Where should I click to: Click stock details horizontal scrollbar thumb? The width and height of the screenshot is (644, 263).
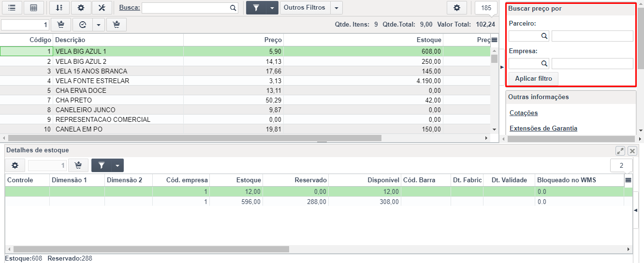[x=151, y=249]
